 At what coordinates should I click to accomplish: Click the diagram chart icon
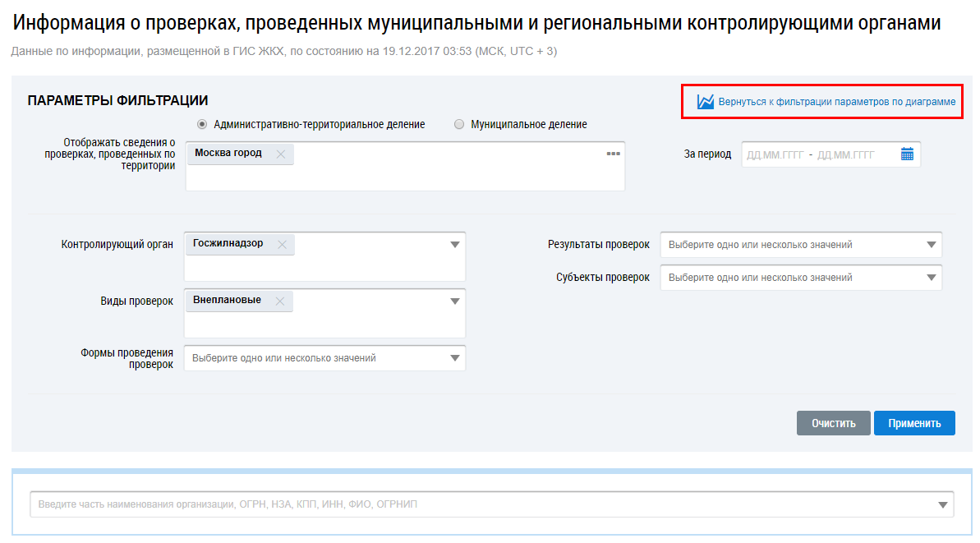705,102
